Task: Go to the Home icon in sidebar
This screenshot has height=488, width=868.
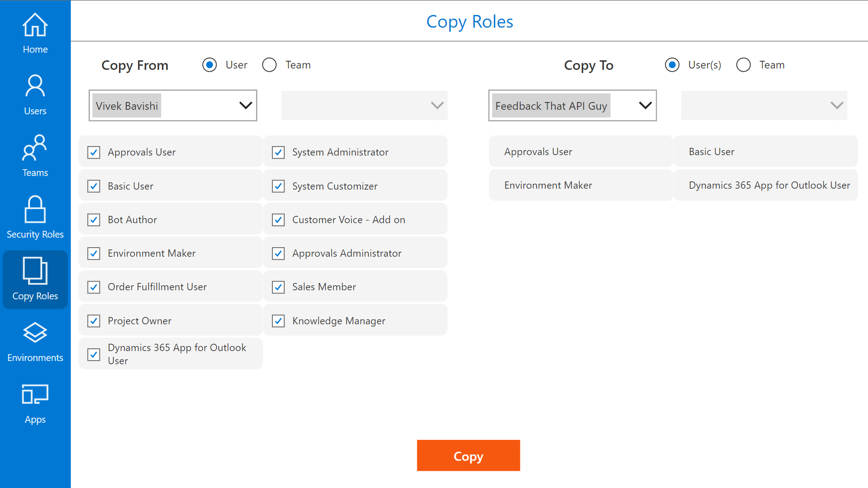Action: click(x=35, y=25)
